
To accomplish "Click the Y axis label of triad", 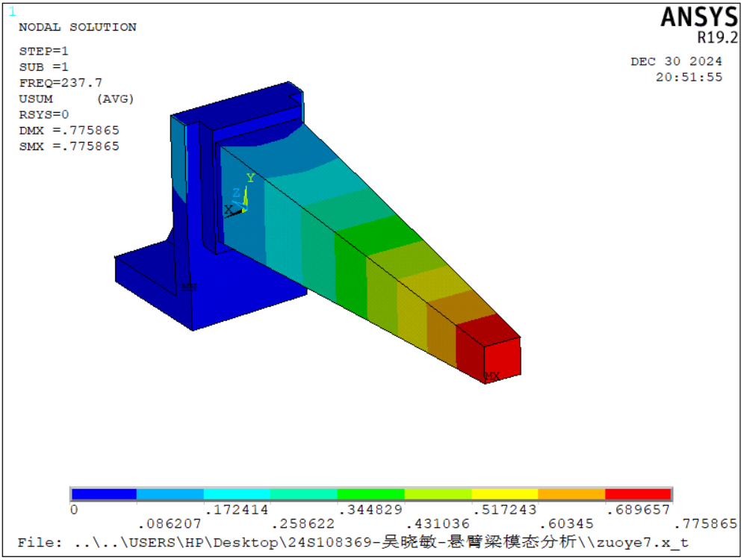I will [x=250, y=178].
